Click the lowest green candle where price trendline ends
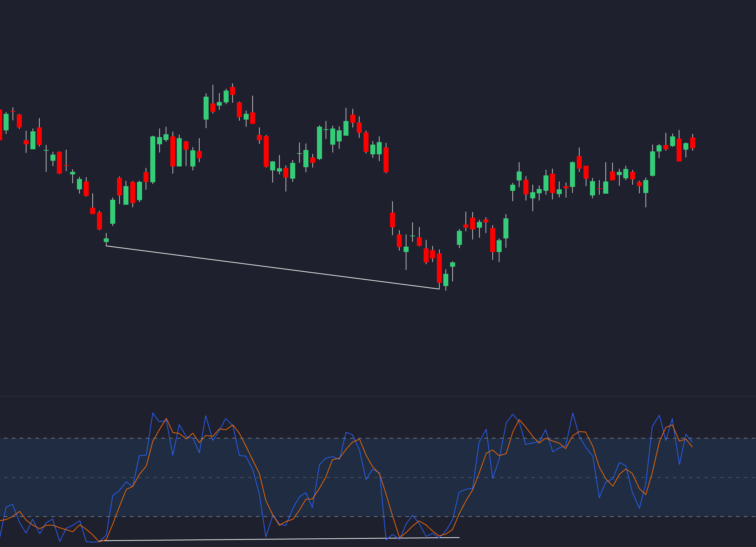Viewport: 756px width, 547px height. (446, 280)
